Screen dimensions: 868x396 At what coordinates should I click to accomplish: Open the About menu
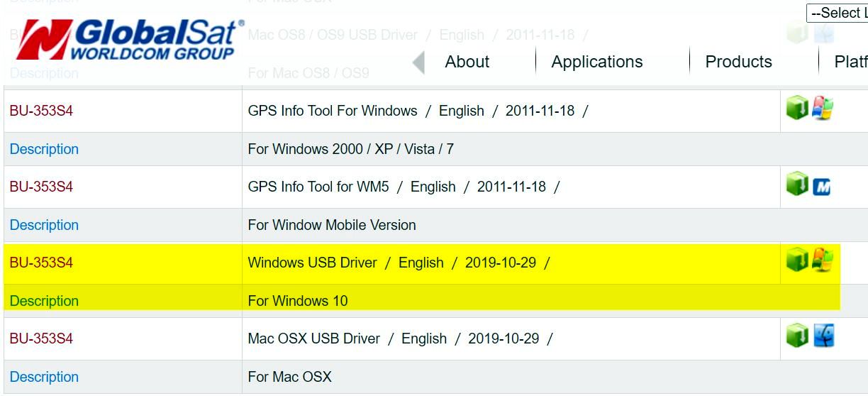click(467, 62)
